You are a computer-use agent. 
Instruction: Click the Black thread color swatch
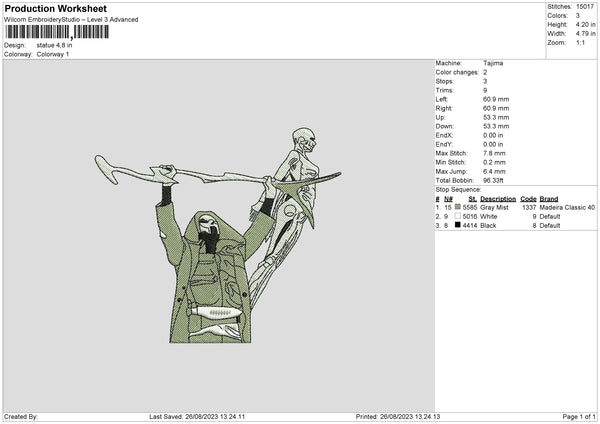coord(458,225)
